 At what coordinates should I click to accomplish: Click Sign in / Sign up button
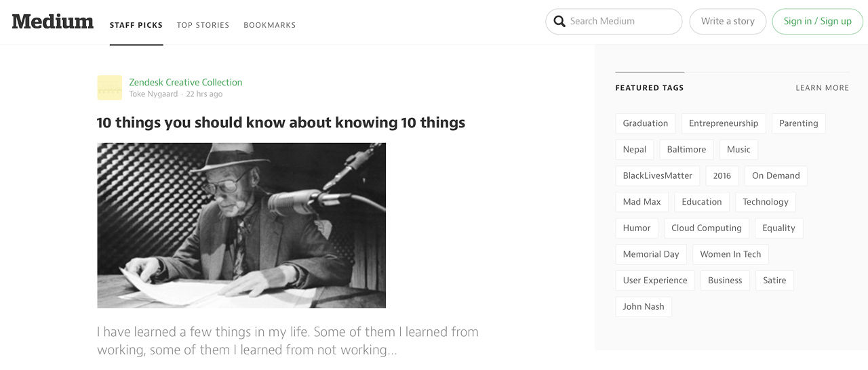coord(817,22)
